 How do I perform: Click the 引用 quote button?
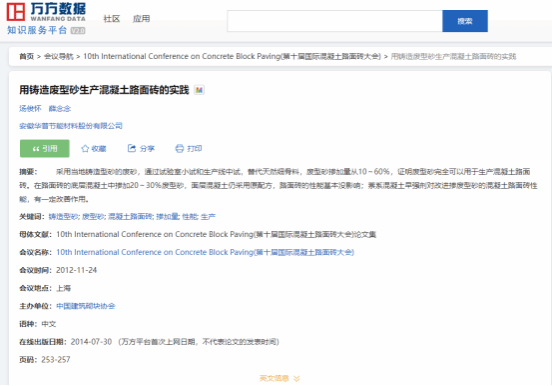click(x=45, y=149)
